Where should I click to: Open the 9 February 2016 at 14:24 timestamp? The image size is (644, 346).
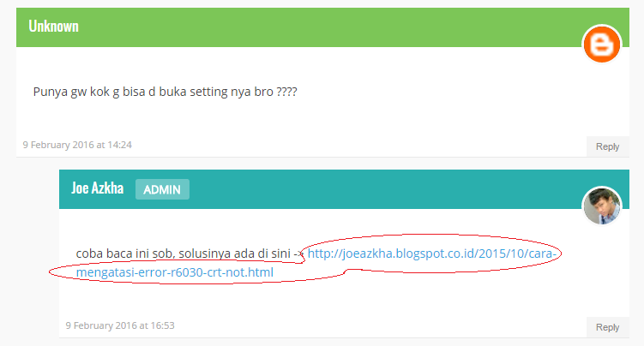pos(77,145)
